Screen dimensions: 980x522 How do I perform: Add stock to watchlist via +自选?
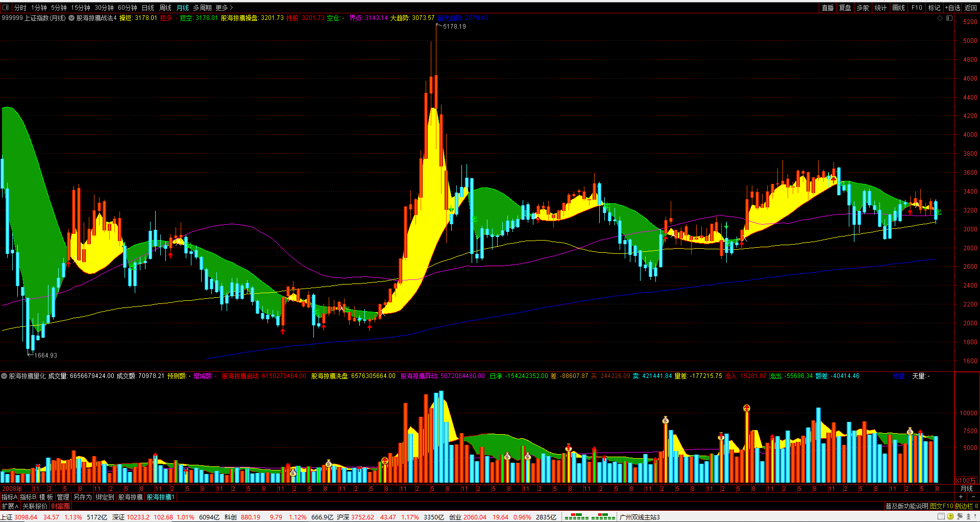[952, 8]
